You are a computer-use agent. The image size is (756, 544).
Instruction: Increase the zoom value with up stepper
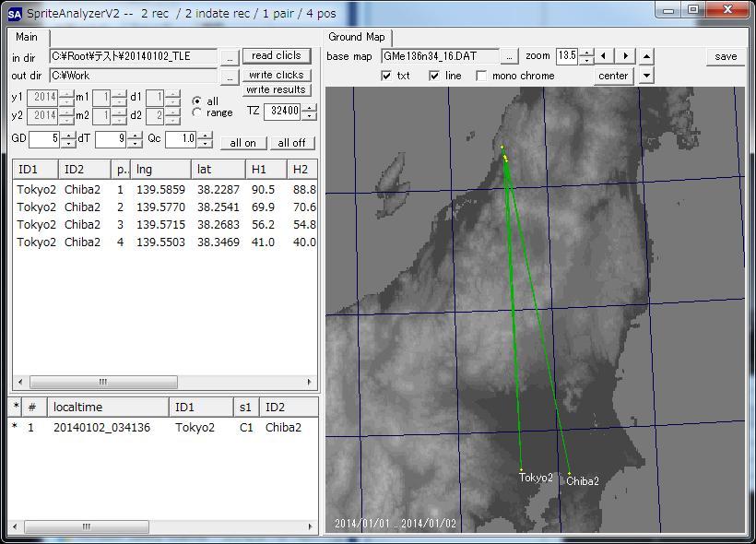coord(585,53)
